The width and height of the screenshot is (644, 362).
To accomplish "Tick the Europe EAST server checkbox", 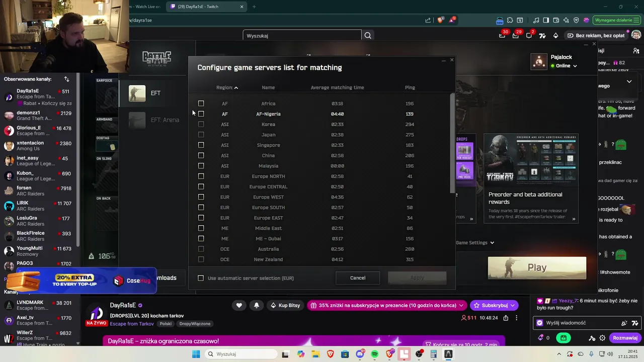I will point(201,218).
